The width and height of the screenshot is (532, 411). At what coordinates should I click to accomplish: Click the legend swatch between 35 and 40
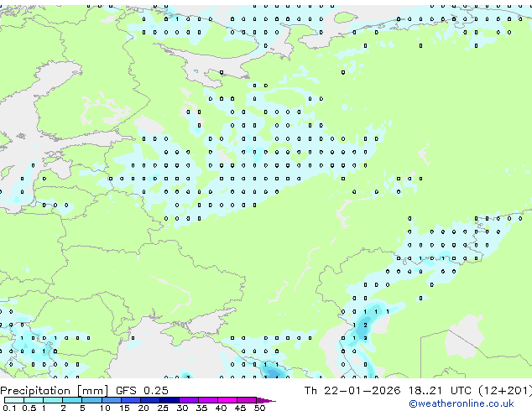click(208, 400)
